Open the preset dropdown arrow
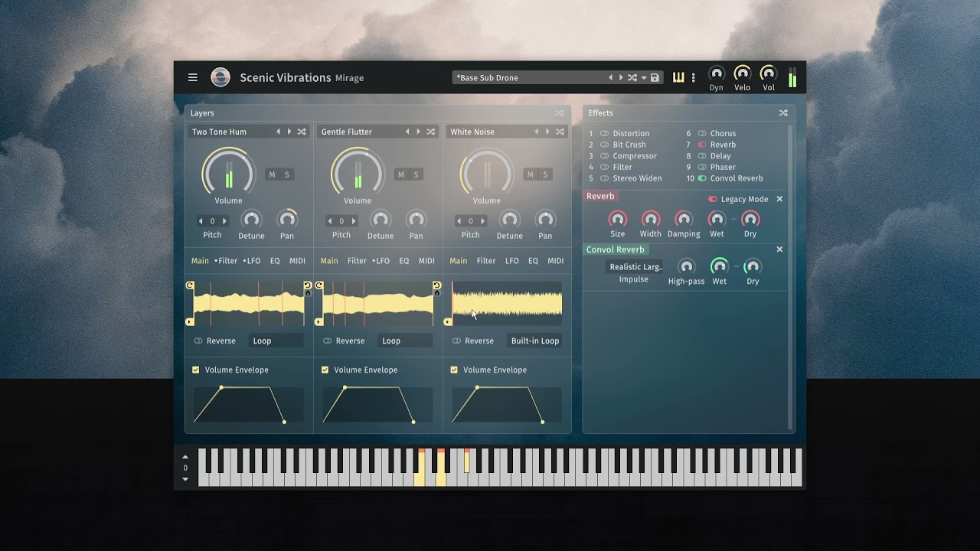This screenshot has height=551, width=980. pos(644,78)
